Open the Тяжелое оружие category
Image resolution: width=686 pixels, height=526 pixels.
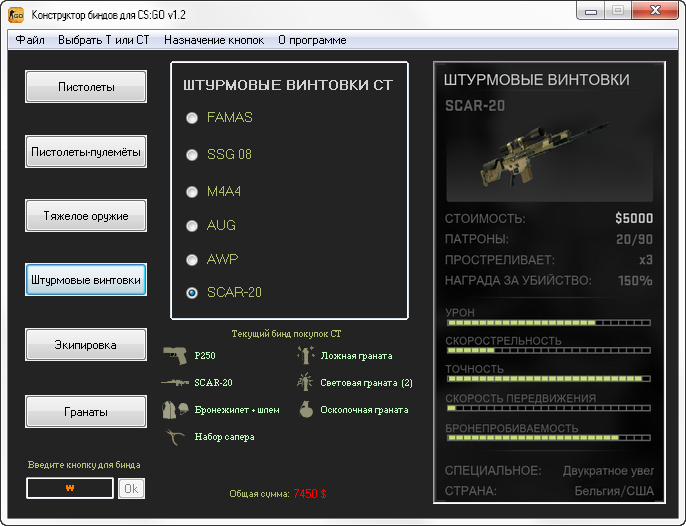(x=86, y=216)
